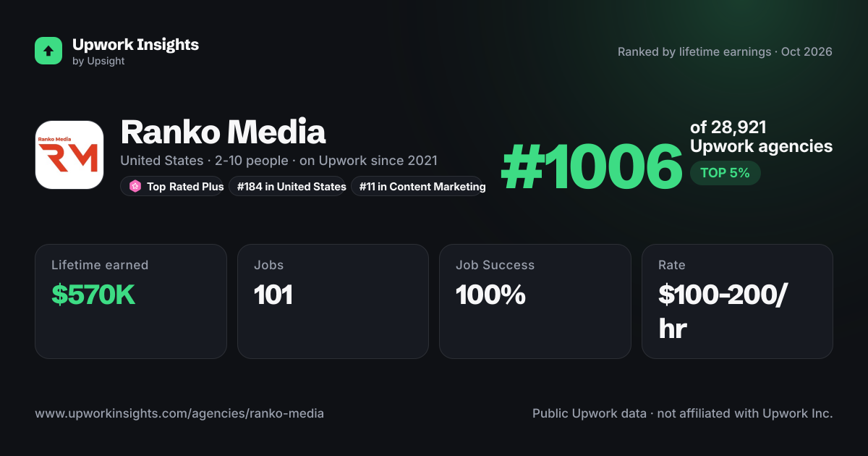Viewport: 868px width, 456px height.
Task: Click the 100% job success value
Action: tap(490, 295)
